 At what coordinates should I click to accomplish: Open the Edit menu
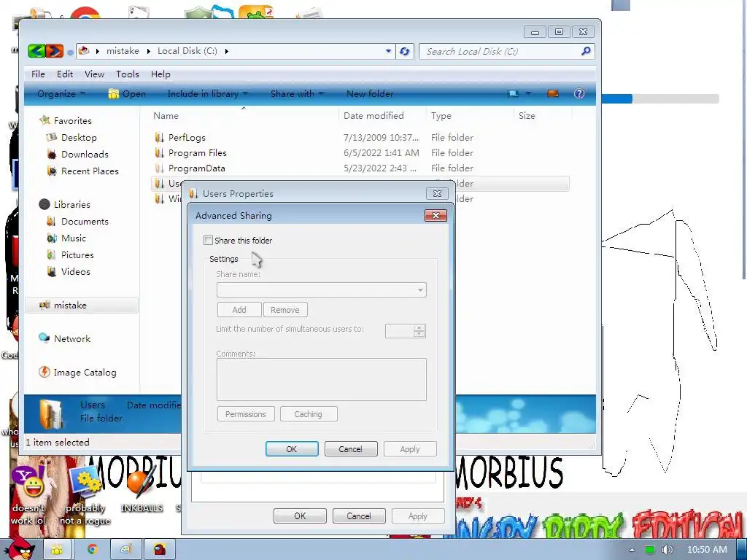point(65,74)
